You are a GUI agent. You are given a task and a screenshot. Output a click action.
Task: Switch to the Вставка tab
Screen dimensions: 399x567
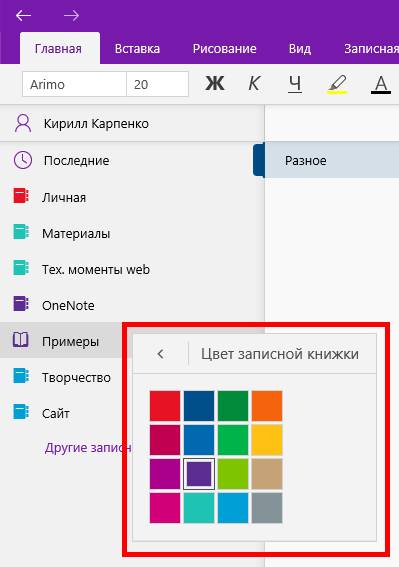click(x=137, y=48)
